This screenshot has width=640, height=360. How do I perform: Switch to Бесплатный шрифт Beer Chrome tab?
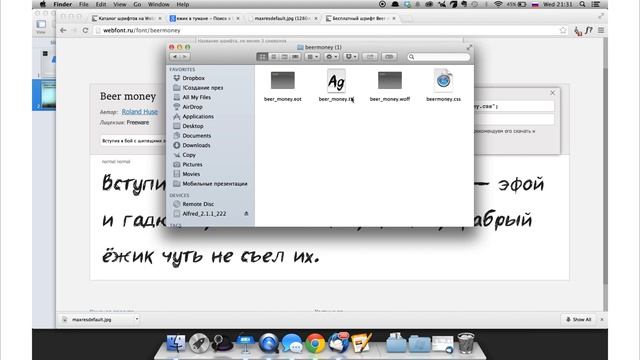pos(361,18)
